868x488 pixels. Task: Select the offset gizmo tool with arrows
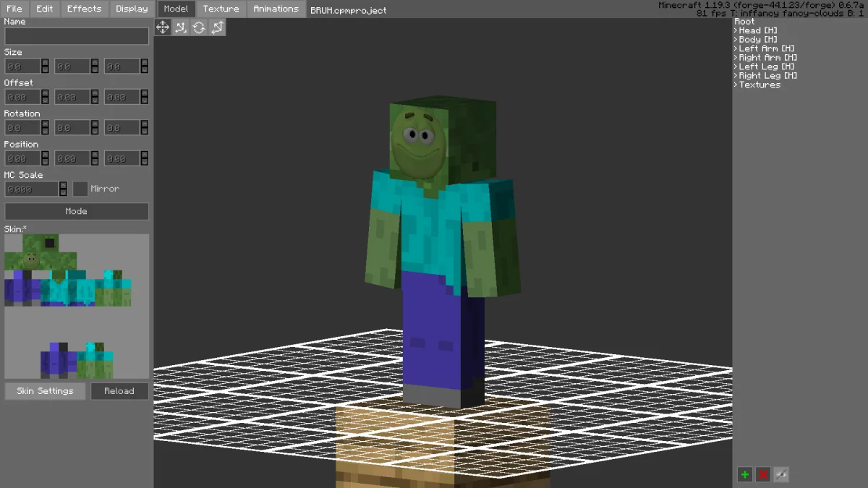tap(217, 27)
